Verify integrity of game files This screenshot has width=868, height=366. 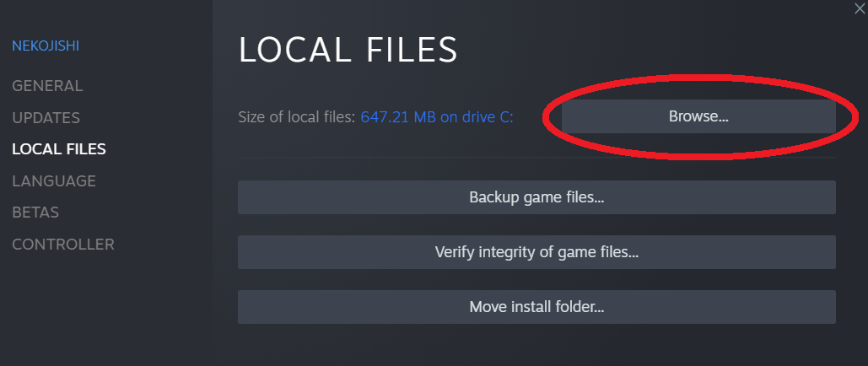pyautogui.click(x=536, y=252)
